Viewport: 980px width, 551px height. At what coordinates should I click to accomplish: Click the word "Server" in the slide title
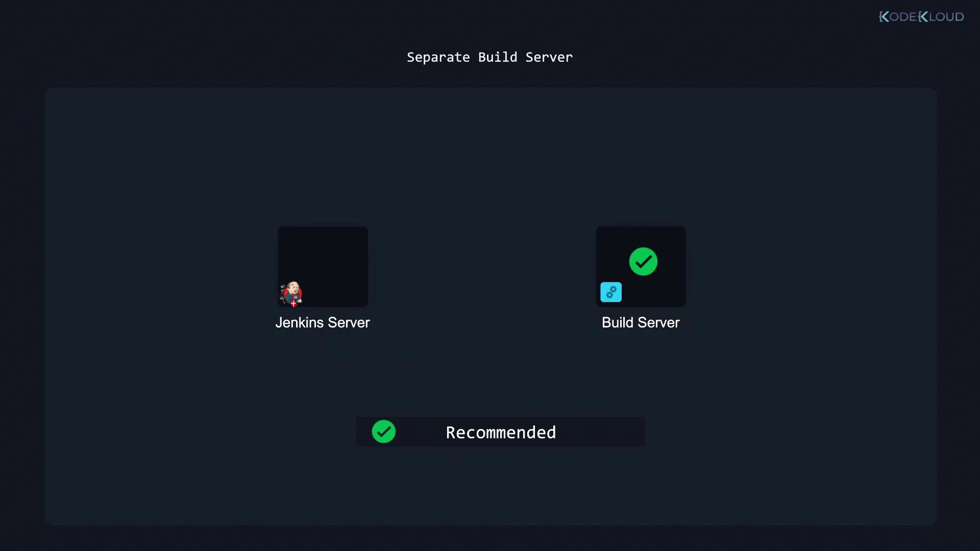tap(549, 57)
